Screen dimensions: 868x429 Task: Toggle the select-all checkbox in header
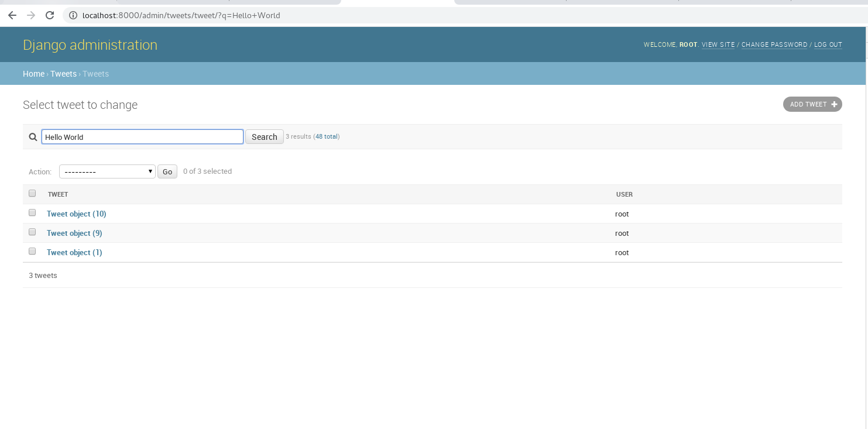pyautogui.click(x=32, y=193)
